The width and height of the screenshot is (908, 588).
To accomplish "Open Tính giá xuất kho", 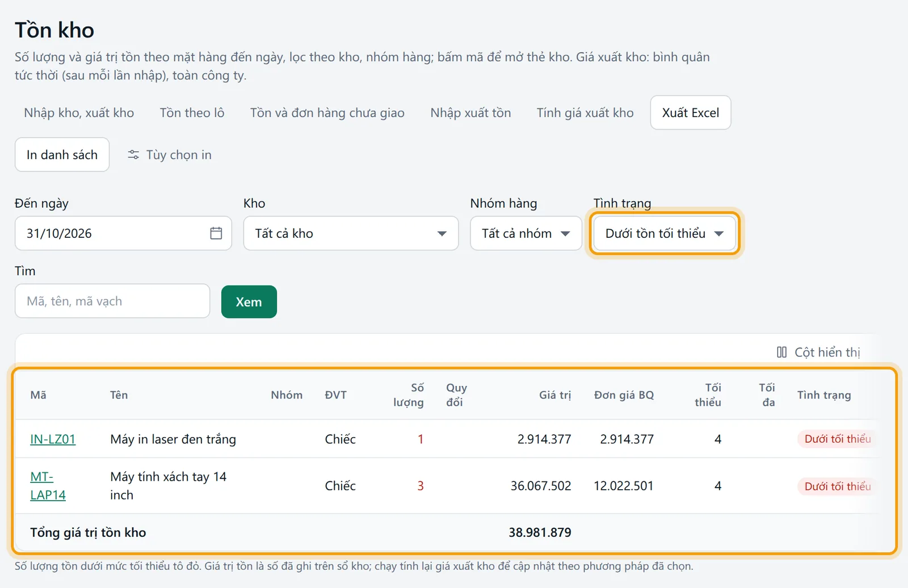I will click(585, 113).
